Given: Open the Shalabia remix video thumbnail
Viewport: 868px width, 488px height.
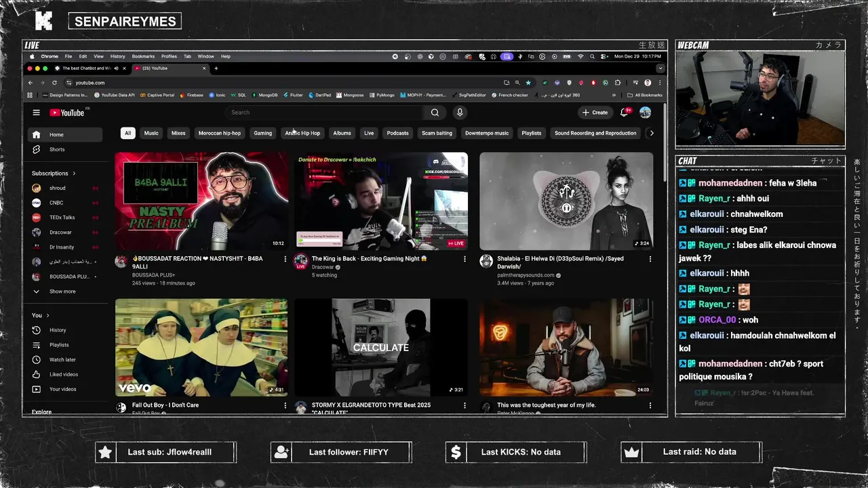Looking at the screenshot, I should coord(566,201).
